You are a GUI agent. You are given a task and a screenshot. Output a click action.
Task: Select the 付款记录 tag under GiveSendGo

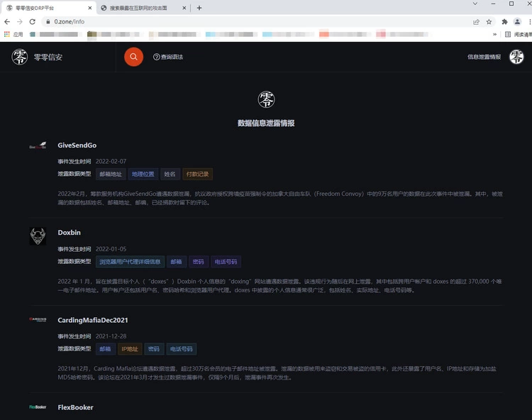tap(197, 174)
